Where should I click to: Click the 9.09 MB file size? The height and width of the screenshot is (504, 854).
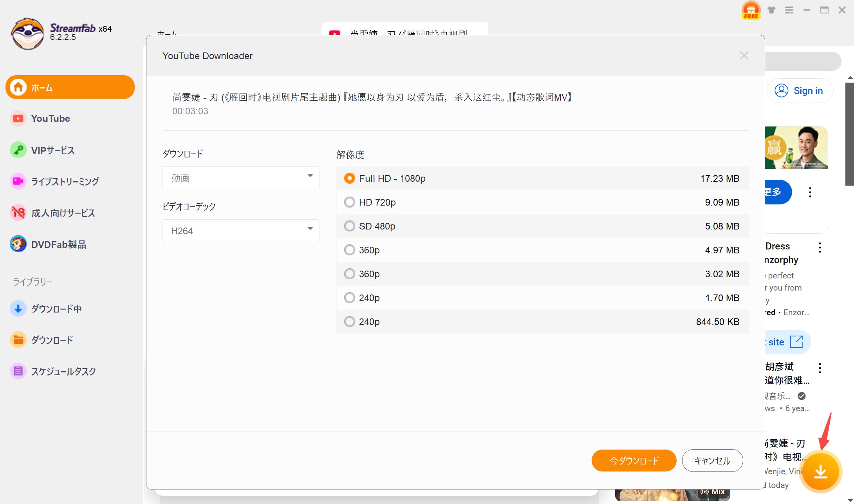[722, 202]
